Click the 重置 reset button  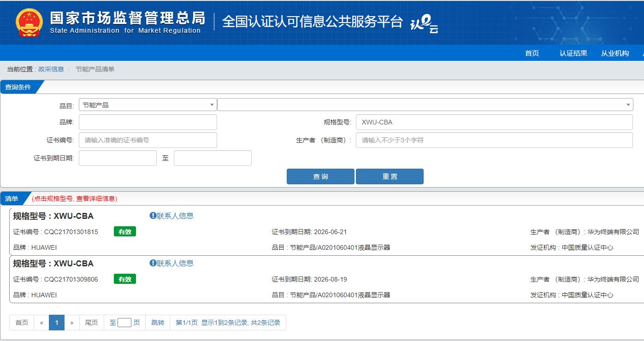pyautogui.click(x=390, y=176)
